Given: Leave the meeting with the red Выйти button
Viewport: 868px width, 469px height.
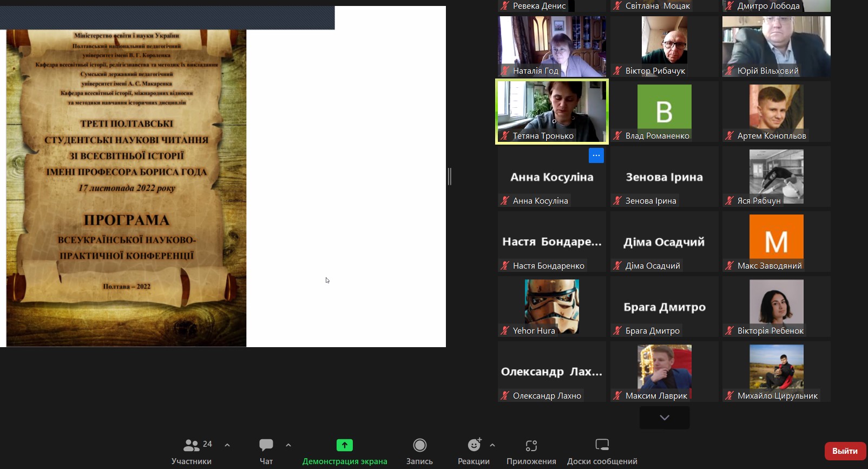Looking at the screenshot, I should (x=845, y=451).
